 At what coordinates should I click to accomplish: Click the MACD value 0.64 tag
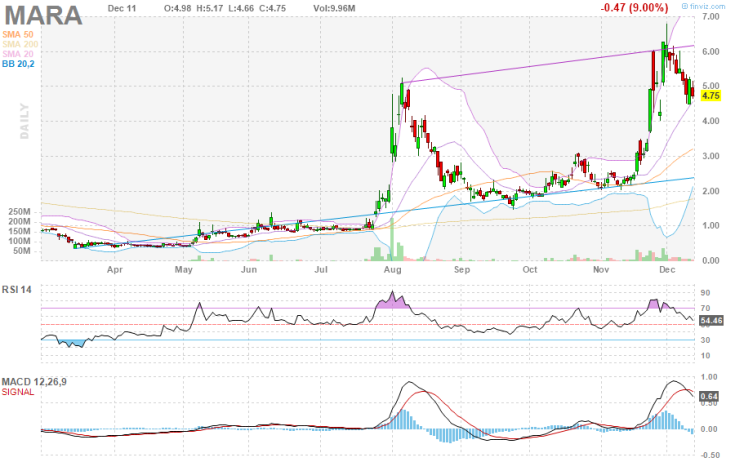tap(709, 397)
